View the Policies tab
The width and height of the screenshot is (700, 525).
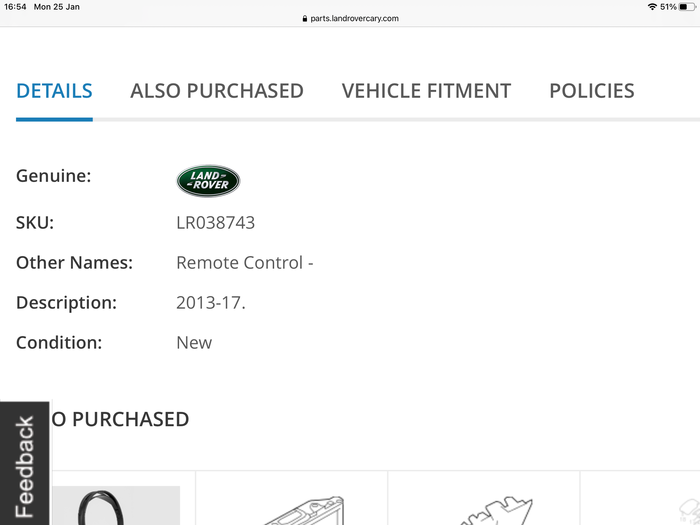(x=592, y=91)
